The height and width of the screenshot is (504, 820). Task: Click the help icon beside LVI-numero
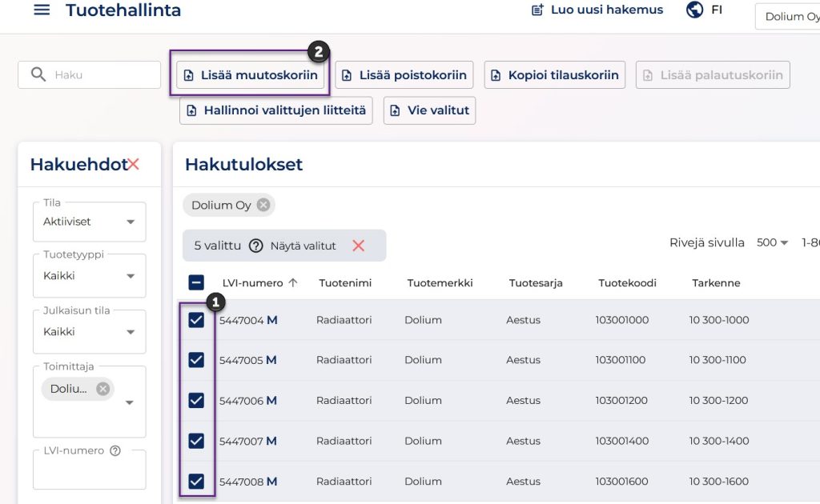tap(115, 451)
